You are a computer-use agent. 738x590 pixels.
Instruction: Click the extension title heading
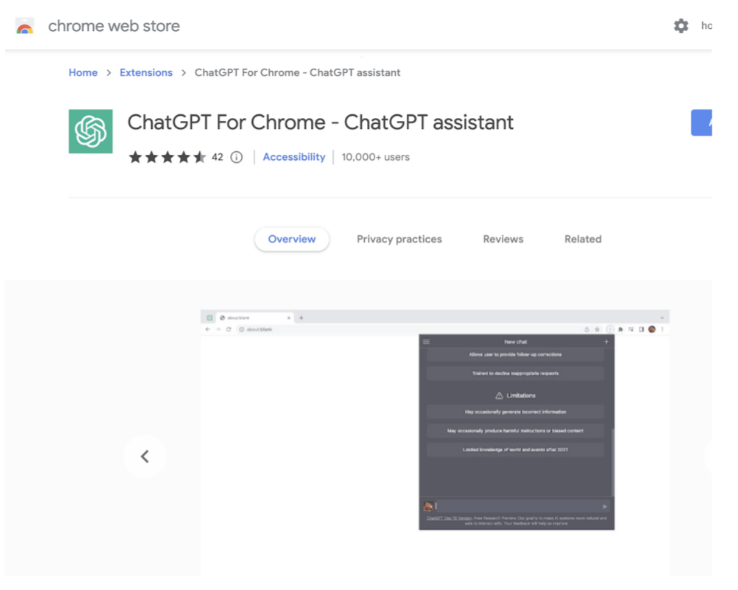pyautogui.click(x=320, y=122)
